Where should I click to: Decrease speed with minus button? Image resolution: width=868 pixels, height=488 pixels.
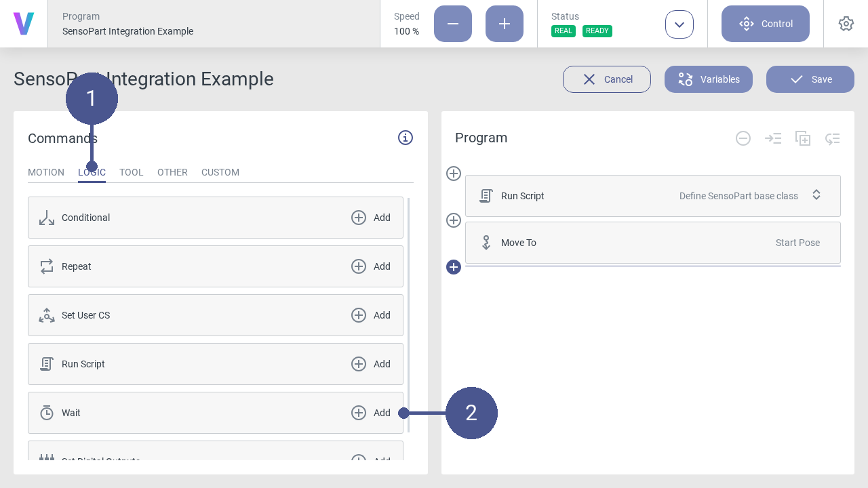(x=453, y=24)
